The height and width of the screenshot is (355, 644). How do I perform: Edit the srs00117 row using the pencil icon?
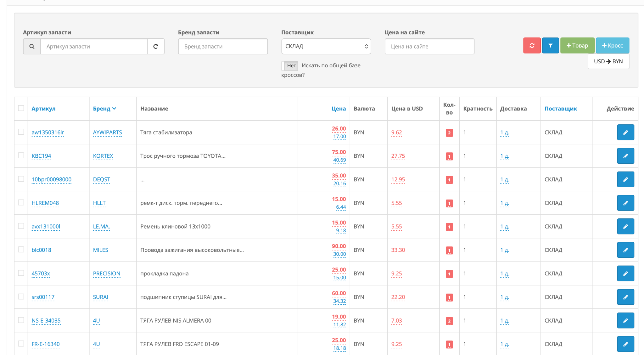tap(625, 297)
